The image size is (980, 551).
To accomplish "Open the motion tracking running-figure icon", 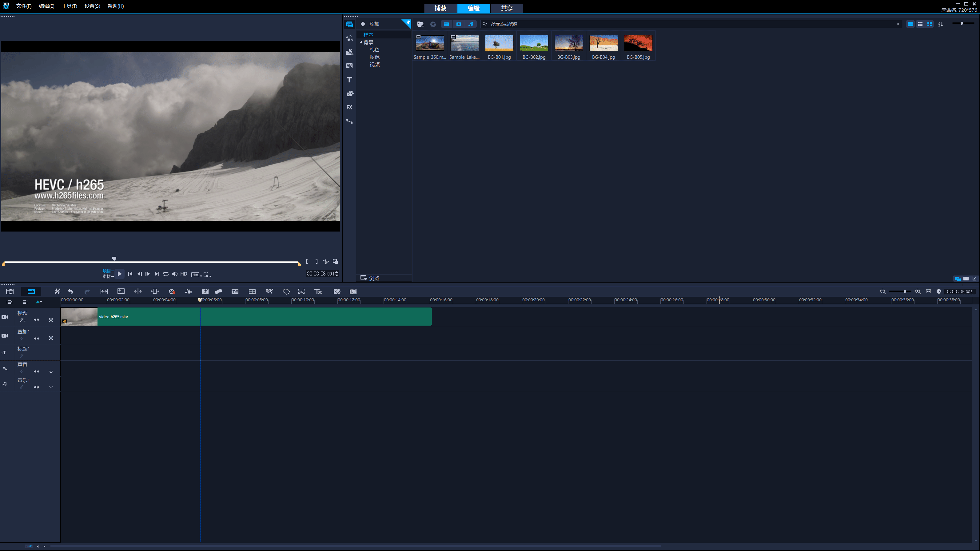I will tap(269, 291).
